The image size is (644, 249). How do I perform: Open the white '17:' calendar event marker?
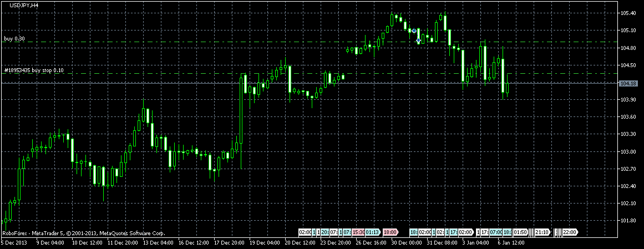[485, 232]
